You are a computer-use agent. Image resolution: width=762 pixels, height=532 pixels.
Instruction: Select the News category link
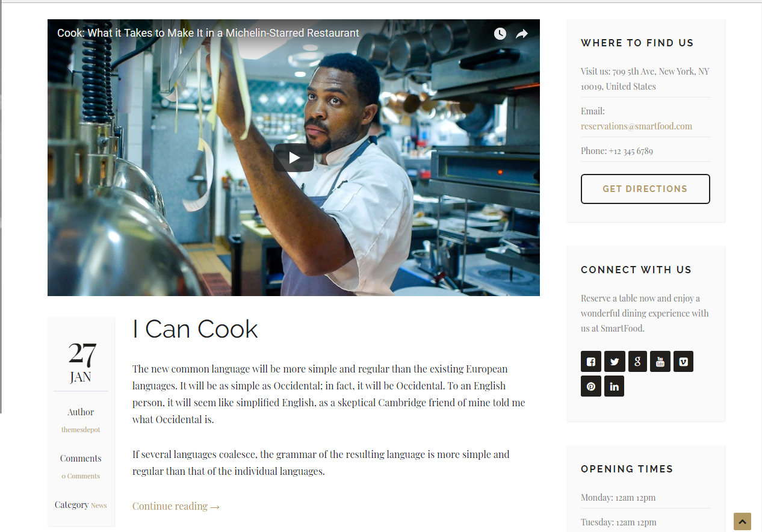[x=99, y=506]
